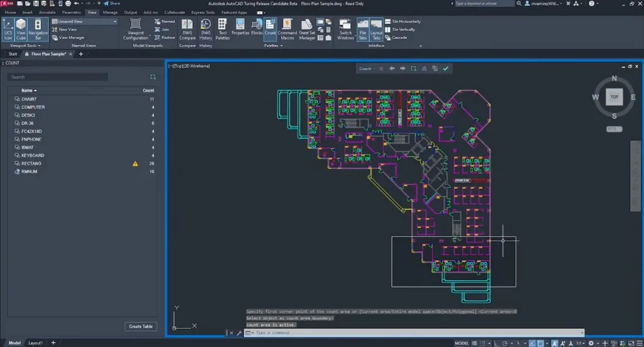Open Switch Windows dropdown

click(345, 29)
